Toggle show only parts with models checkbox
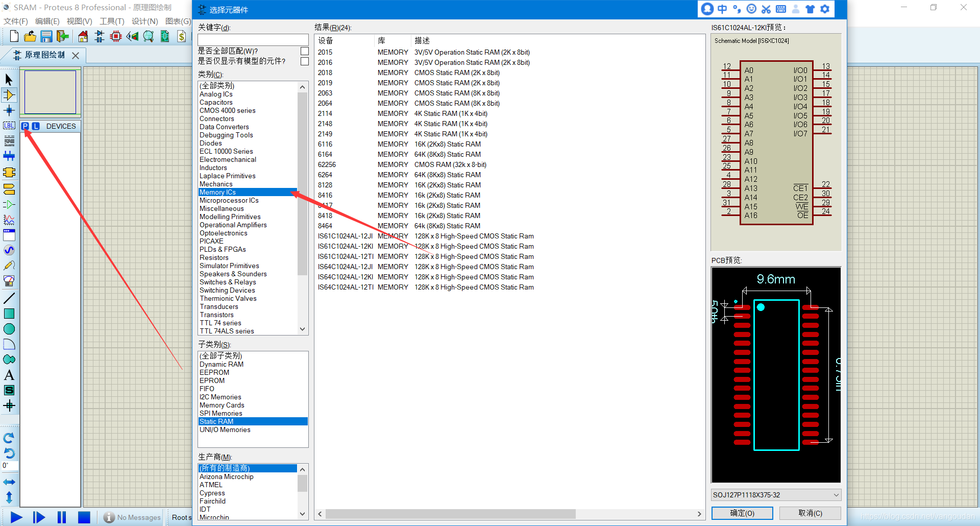The width and height of the screenshot is (980, 526). [305, 61]
